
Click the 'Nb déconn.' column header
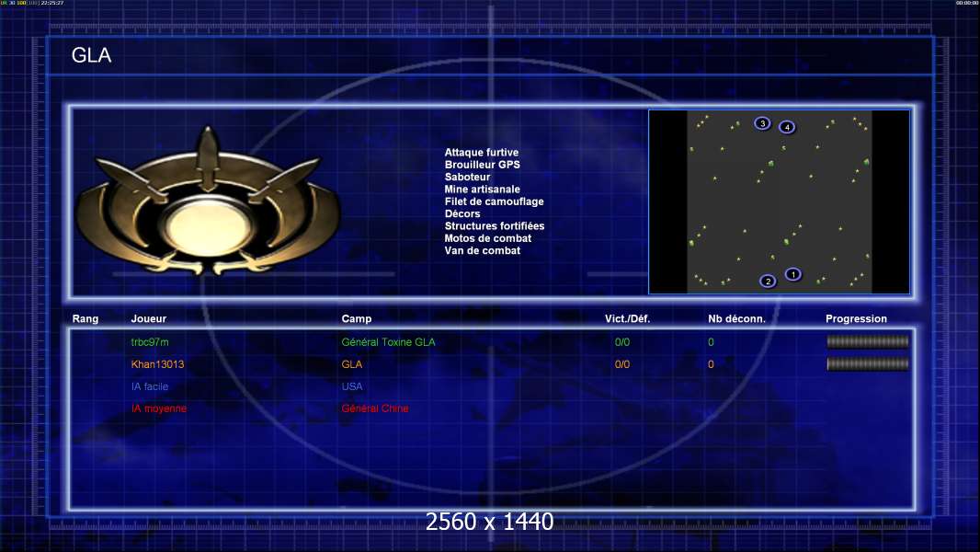[x=737, y=319]
